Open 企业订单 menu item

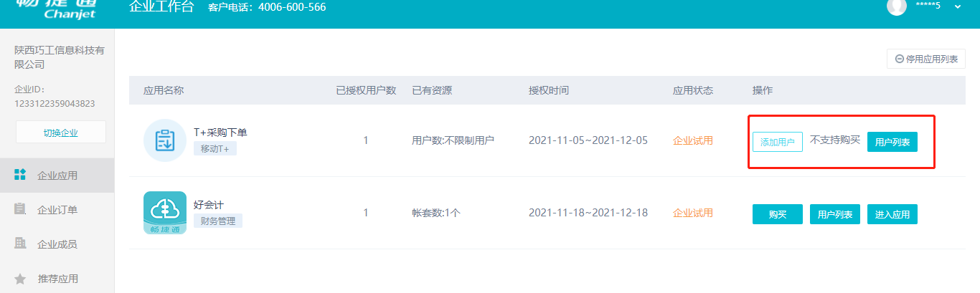pos(57,210)
